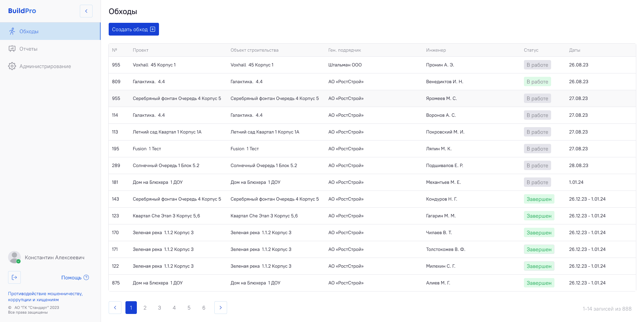Screen dimensions: 644x322
Task: Click Завершен status badge for Гагарин М. М.
Action: tap(539, 216)
